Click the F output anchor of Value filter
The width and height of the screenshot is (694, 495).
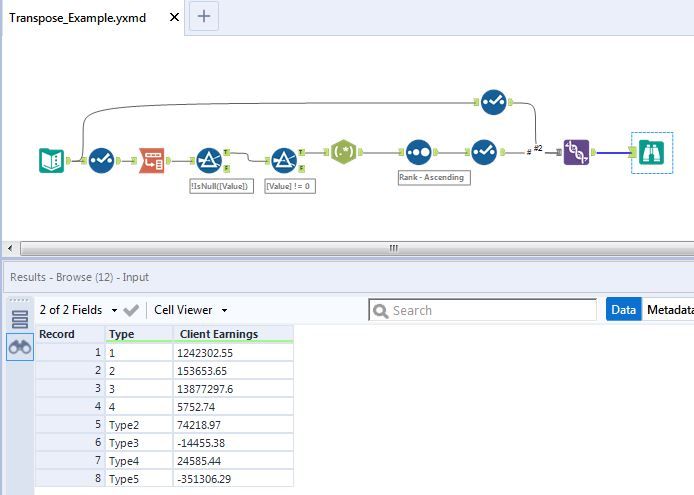pos(301,168)
